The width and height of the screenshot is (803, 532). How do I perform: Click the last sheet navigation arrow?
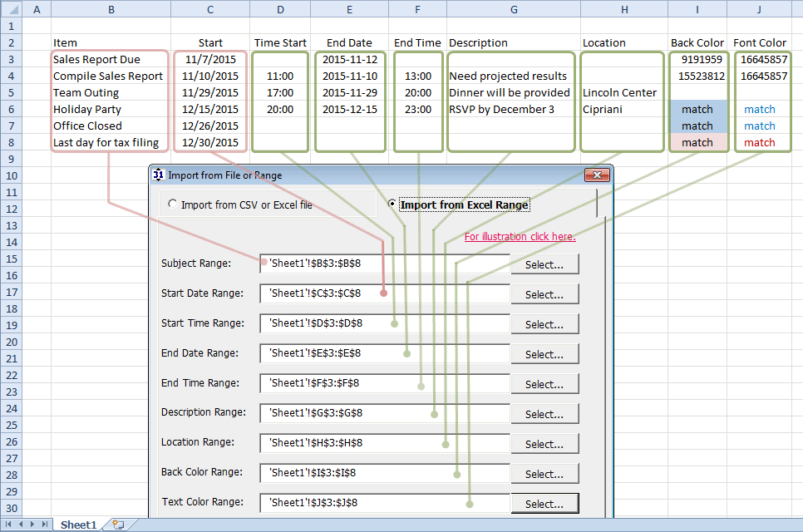coord(44,525)
